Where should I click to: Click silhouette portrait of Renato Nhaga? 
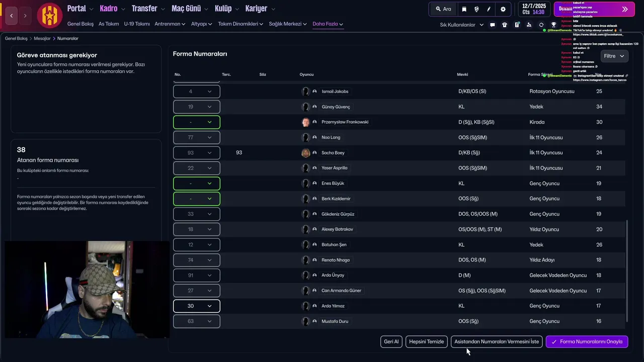pyautogui.click(x=305, y=260)
